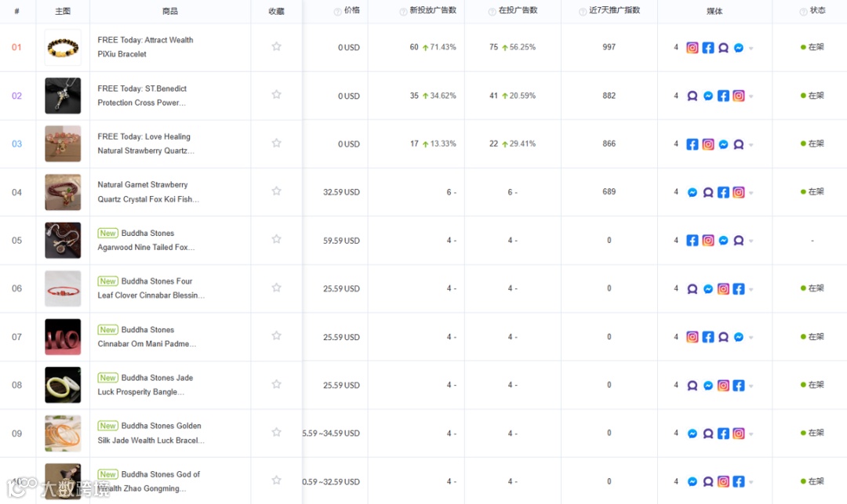
Task: Favorite the Agarwood Nine Tailed Fox product
Action: tap(276, 239)
